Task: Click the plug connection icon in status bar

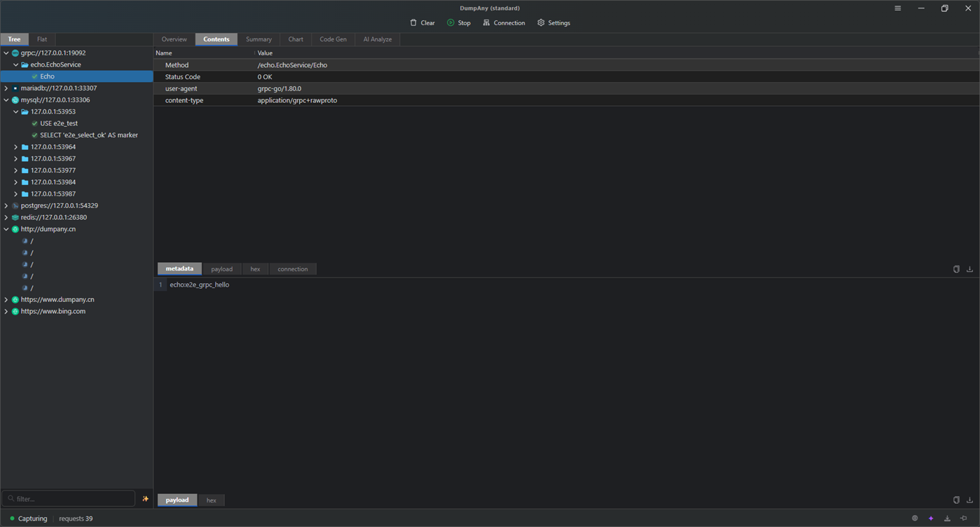Action: click(964, 519)
